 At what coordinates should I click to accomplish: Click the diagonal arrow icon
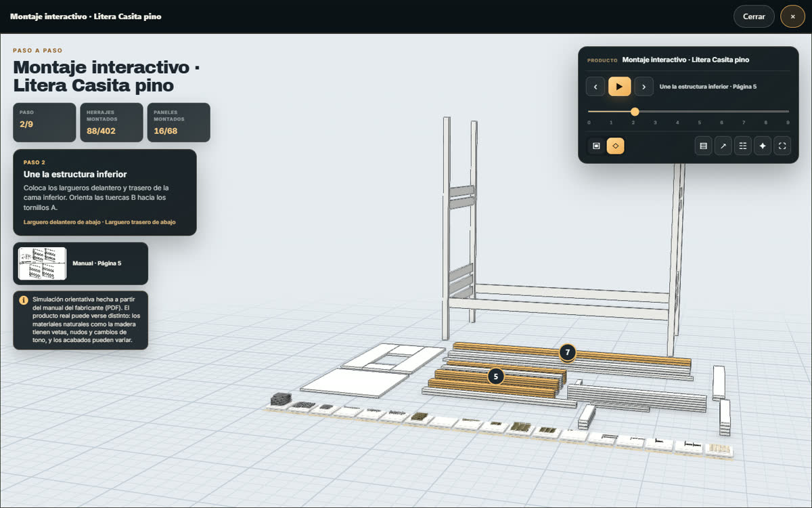click(723, 146)
